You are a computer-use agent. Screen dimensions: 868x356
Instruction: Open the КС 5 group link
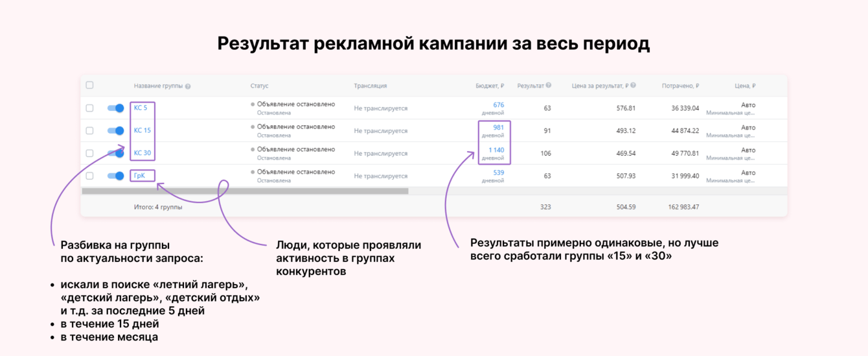click(x=141, y=108)
